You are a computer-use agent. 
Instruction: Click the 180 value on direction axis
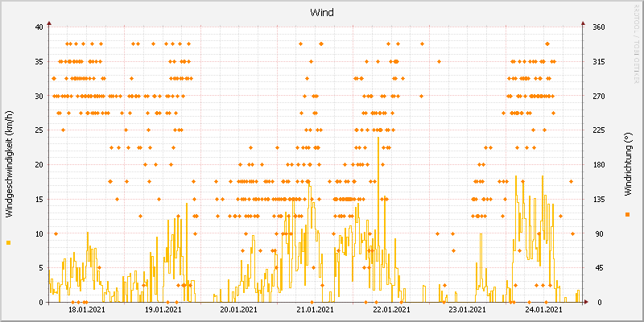click(599, 165)
